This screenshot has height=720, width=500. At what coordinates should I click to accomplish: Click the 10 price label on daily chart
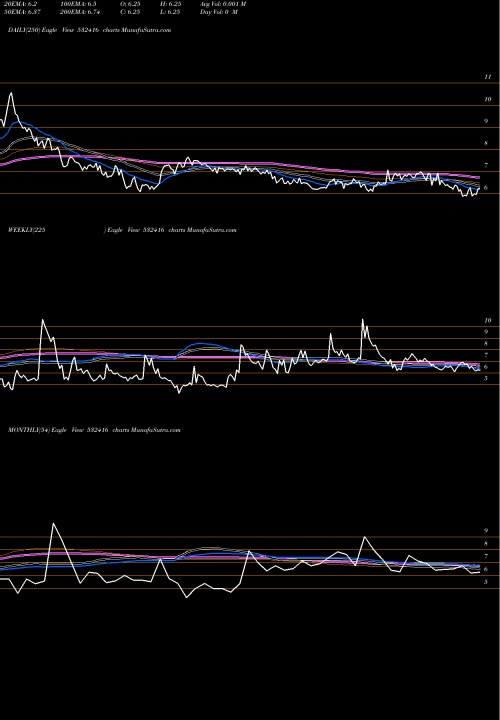point(488,99)
